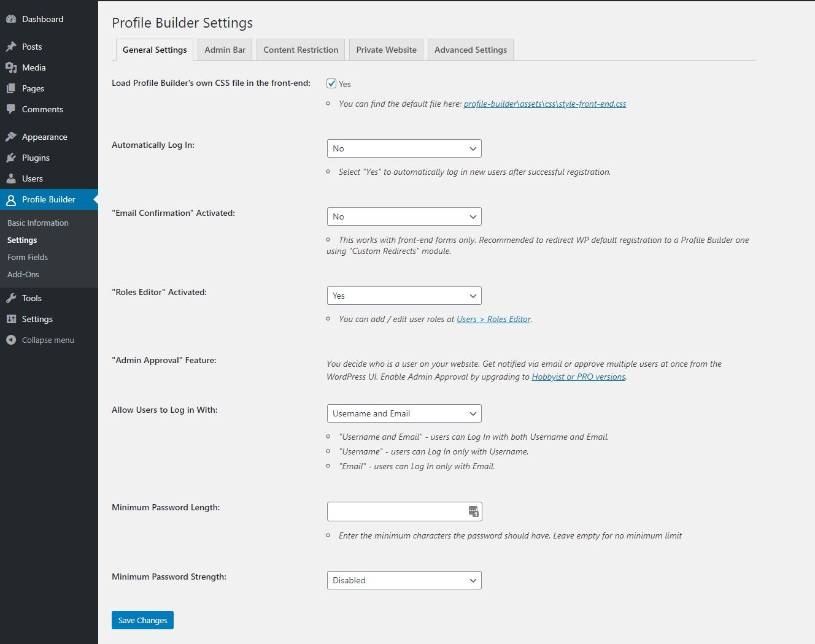Expand the Minimum Password Strength dropdown
815x644 pixels.
(404, 580)
